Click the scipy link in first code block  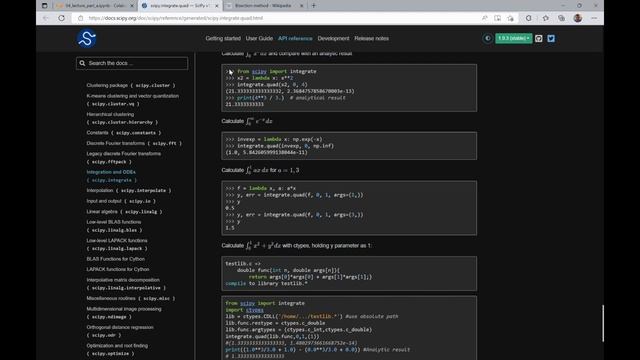[x=259, y=71]
